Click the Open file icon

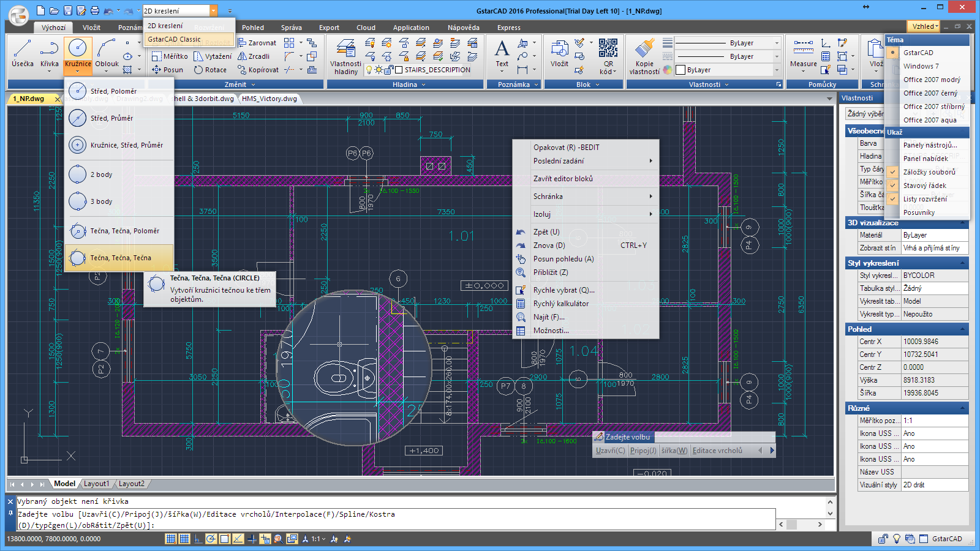[x=54, y=10]
